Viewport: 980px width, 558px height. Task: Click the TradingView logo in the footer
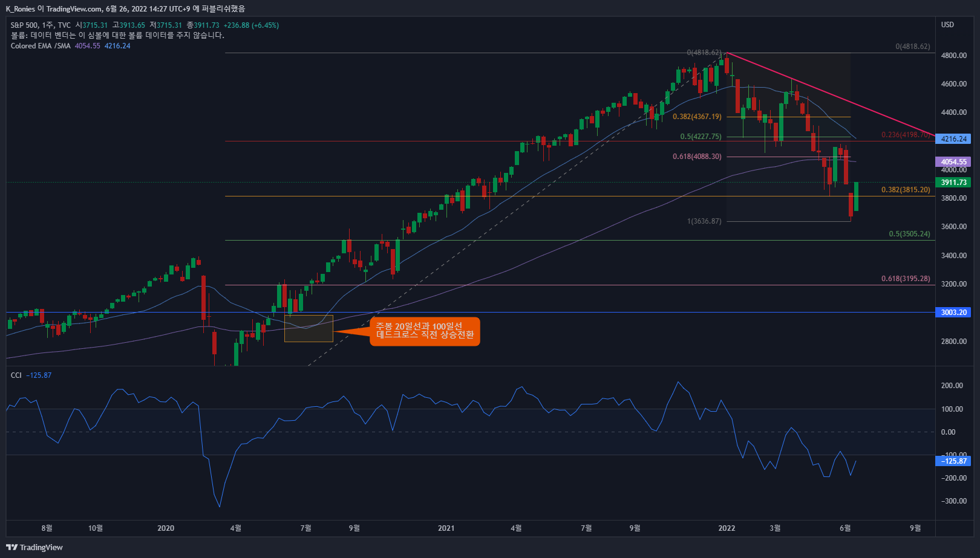[x=34, y=547]
